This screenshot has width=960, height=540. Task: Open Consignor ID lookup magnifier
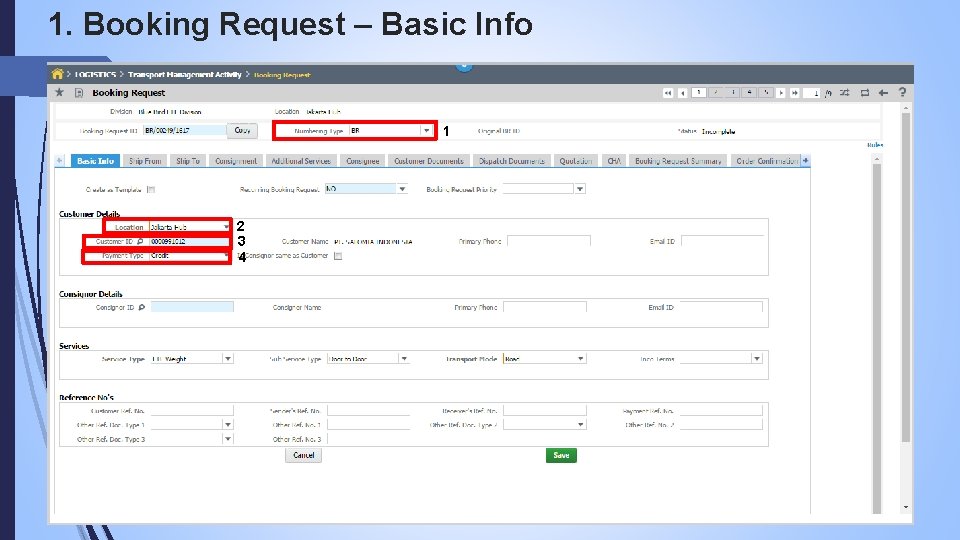pos(141,307)
